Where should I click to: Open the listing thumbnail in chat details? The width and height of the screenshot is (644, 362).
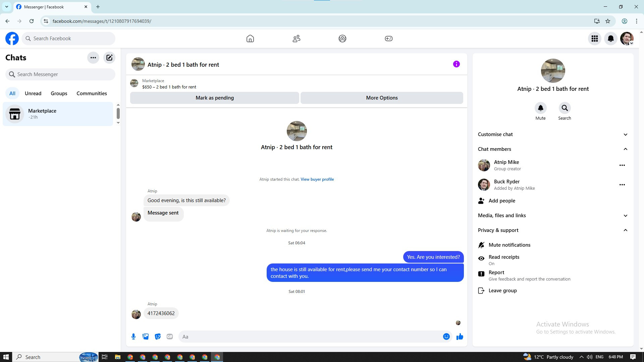[553, 71]
